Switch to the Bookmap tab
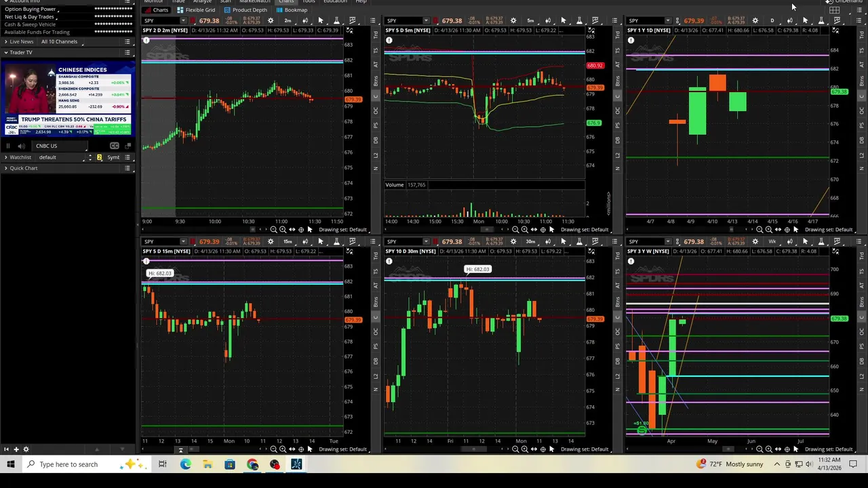This screenshot has height=488, width=868. [292, 10]
